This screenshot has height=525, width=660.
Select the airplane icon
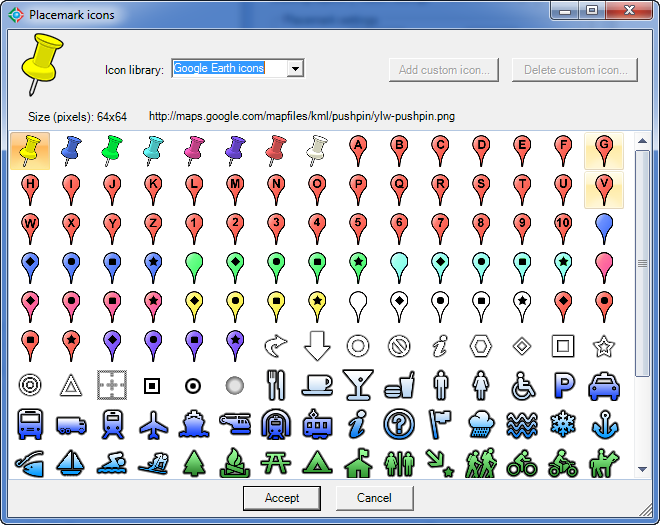pos(153,424)
